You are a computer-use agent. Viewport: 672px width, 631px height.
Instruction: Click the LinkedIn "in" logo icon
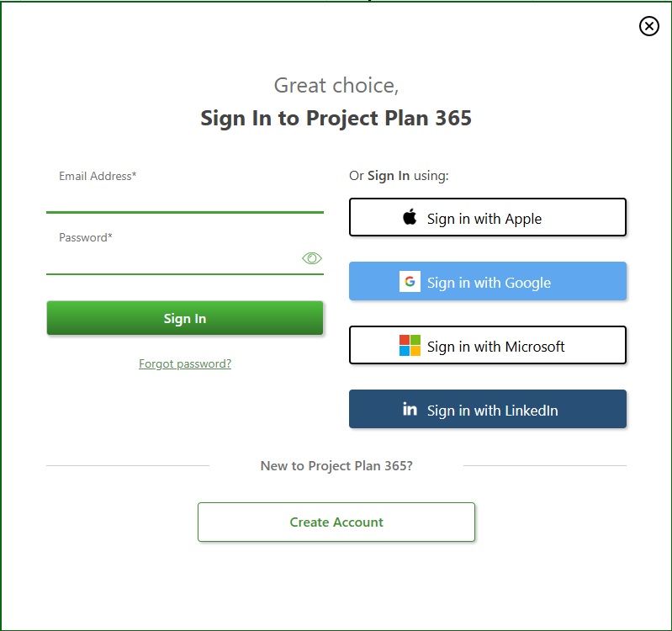(410, 410)
